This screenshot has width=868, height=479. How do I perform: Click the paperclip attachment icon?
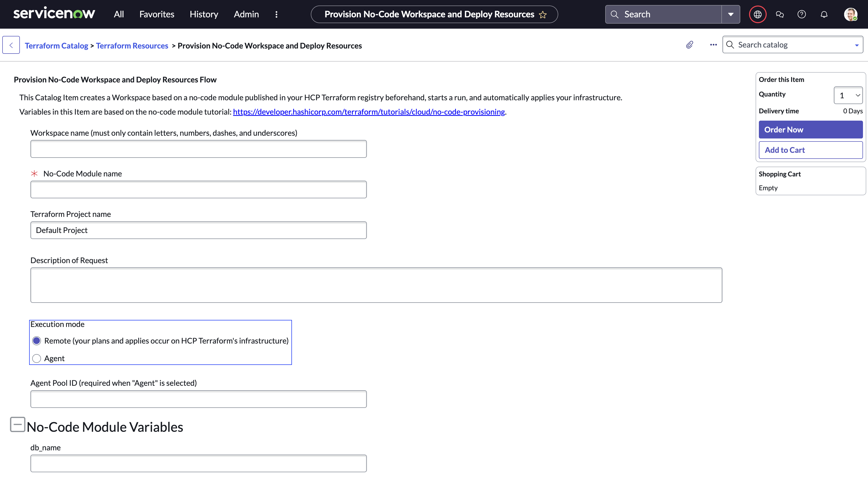(689, 45)
